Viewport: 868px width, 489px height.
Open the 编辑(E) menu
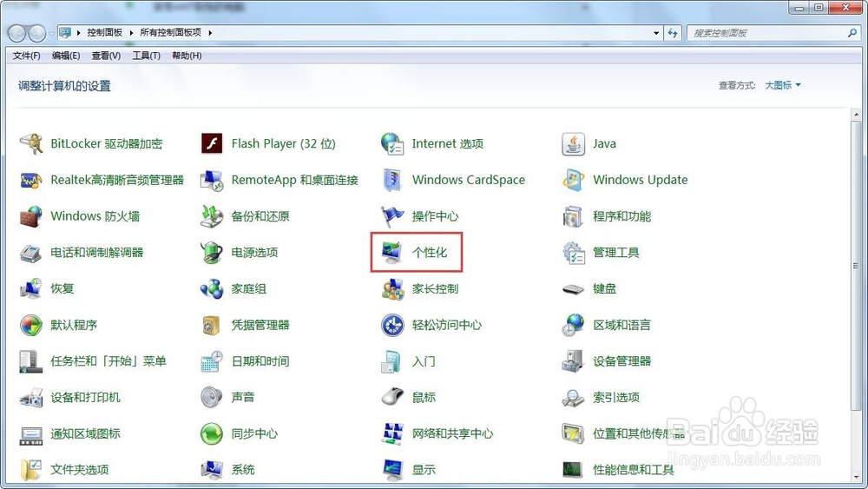[66, 56]
